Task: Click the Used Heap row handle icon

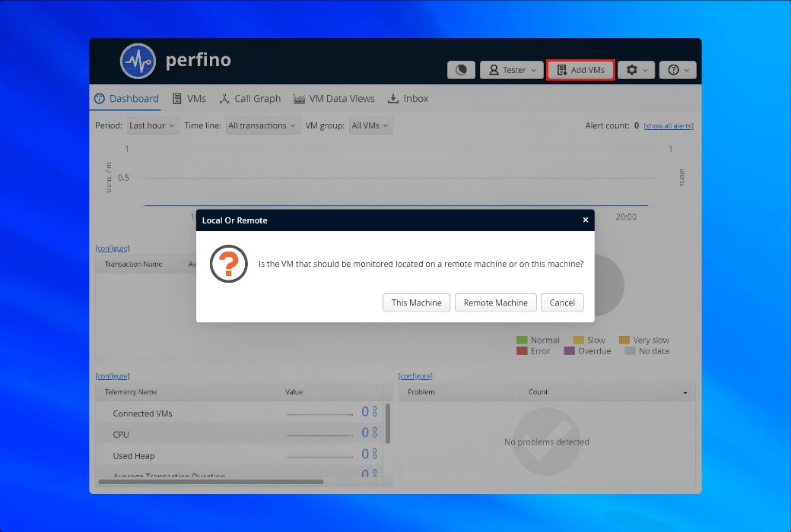Action: pyautogui.click(x=375, y=454)
